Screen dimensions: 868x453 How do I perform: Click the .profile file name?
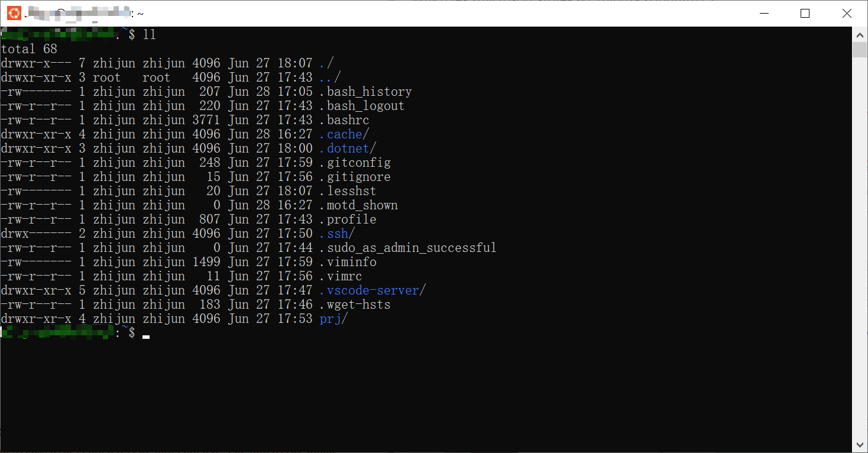[348, 219]
